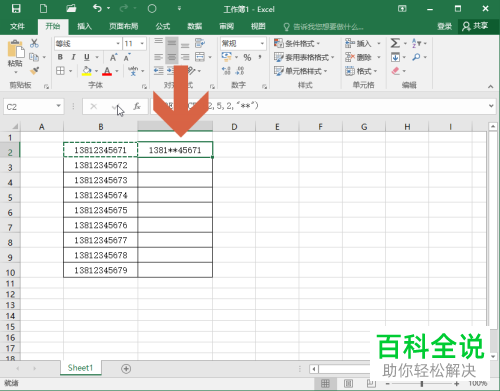Expand the formula bar
Image resolution: width=500 pixels, height=391 pixels.
coord(491,106)
